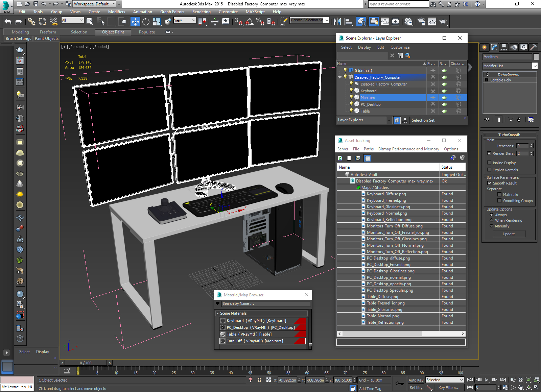
Task: Click the Undo arrow in main toolbar
Action: pos(8,22)
